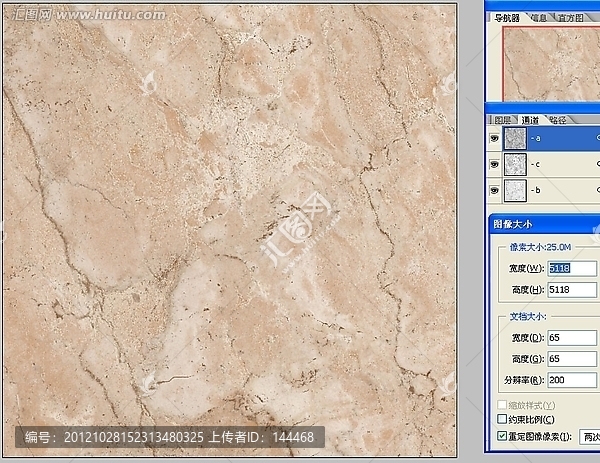Open the resampling method dropdown
The image size is (600, 463).
tap(590, 437)
